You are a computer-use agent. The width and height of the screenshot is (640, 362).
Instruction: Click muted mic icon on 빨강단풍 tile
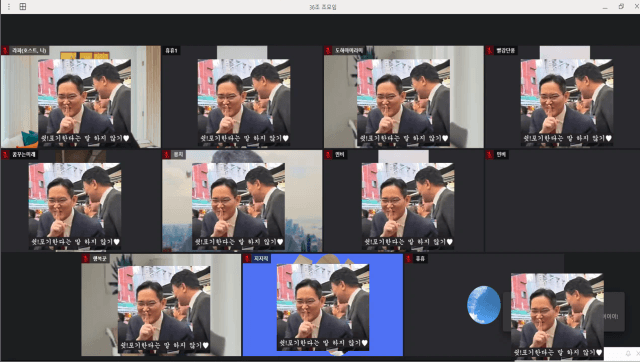pyautogui.click(x=490, y=51)
